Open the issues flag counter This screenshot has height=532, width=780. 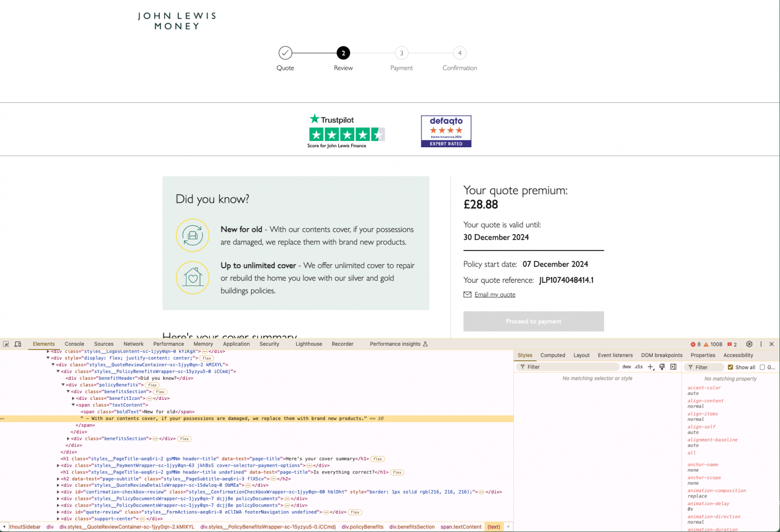tap(732, 344)
